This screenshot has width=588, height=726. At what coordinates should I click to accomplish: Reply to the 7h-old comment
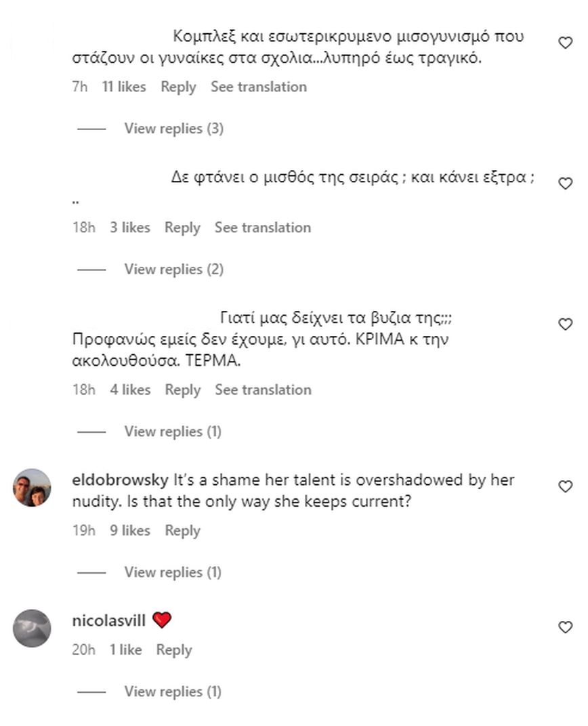pos(178,87)
